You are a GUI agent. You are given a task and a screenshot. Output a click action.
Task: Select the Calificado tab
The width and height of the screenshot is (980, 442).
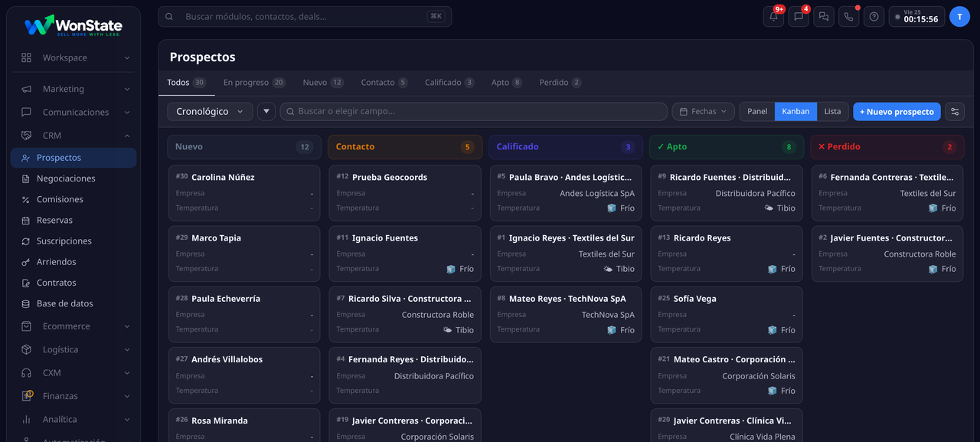tap(449, 83)
